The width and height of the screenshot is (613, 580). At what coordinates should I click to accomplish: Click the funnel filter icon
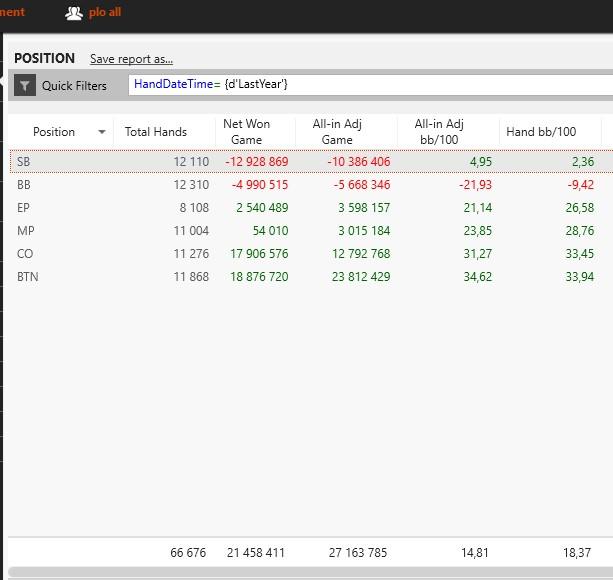[25, 86]
